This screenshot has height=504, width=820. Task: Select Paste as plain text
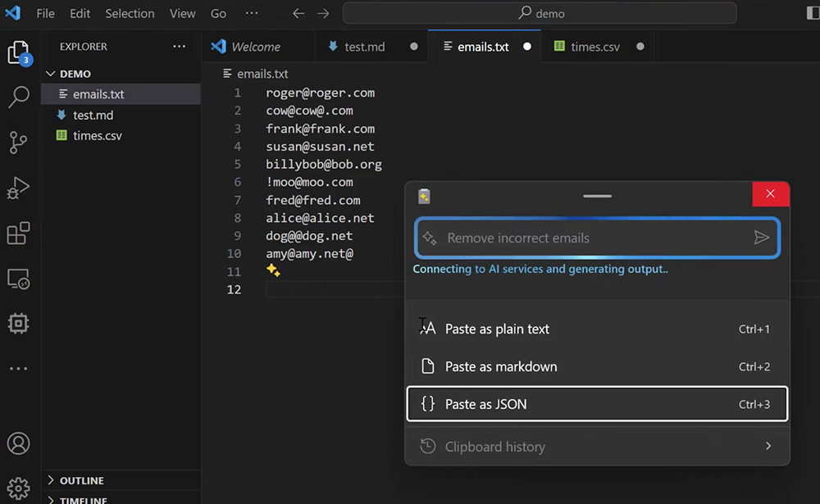(597, 329)
